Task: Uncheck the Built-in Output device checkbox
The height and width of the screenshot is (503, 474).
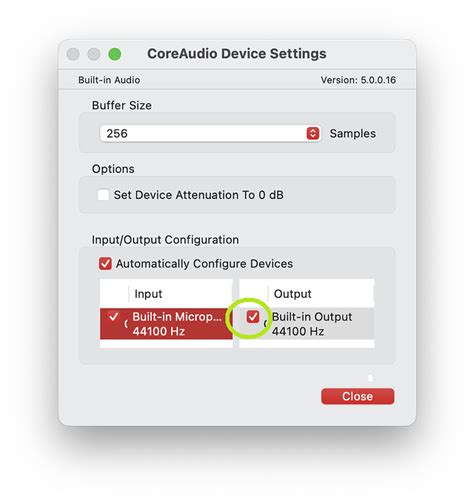Action: tap(253, 316)
